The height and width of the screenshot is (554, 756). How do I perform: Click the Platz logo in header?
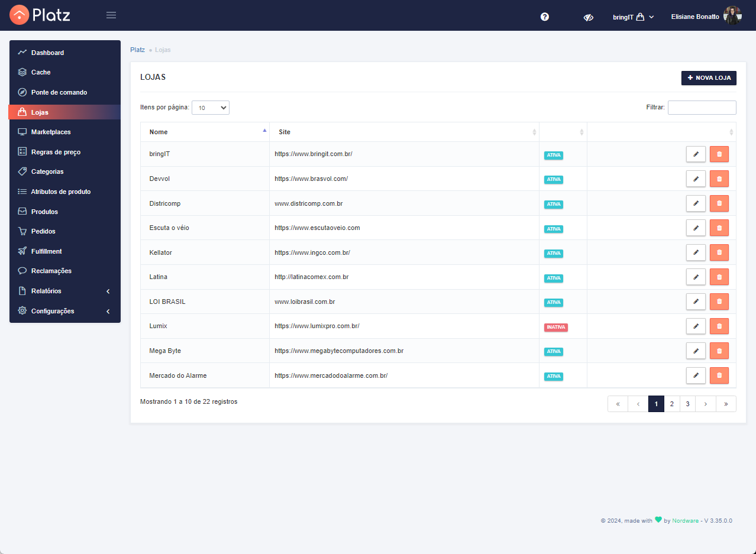40,15
